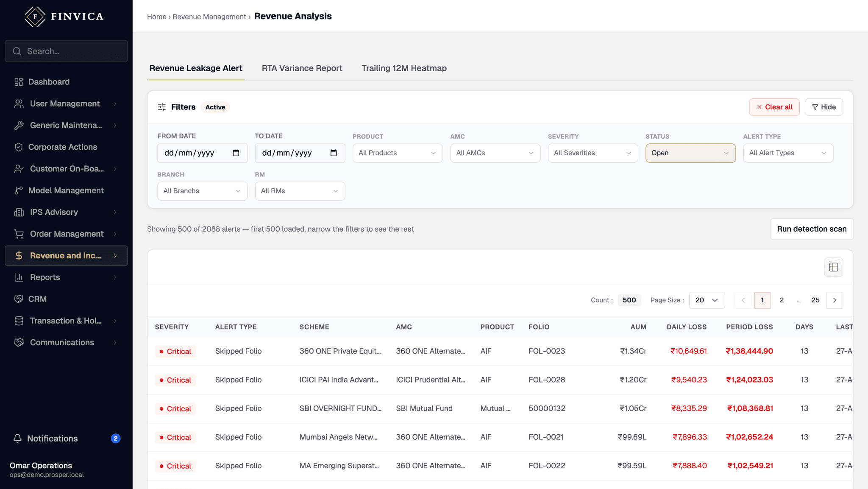Select folio FOL-0023 cell
Image resolution: width=868 pixels, height=489 pixels.
coord(547,351)
